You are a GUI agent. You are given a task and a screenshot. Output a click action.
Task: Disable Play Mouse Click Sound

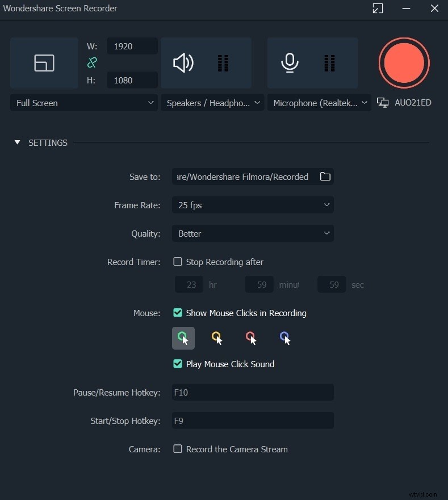[178, 364]
